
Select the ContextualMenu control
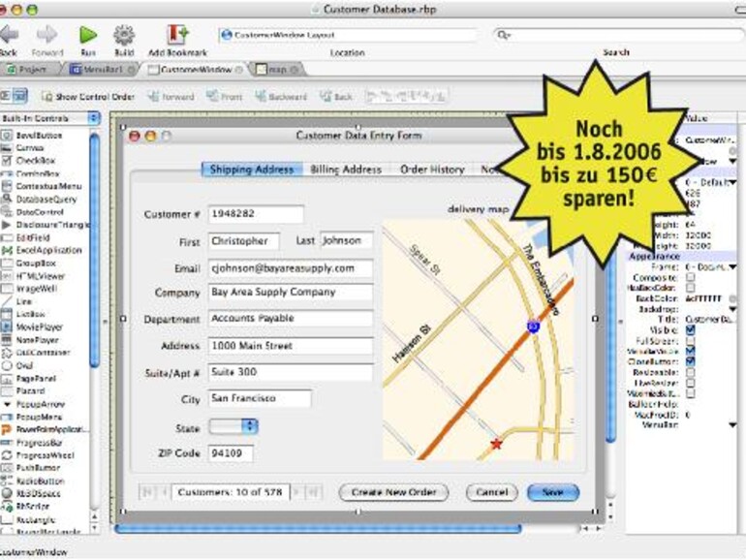[48, 187]
